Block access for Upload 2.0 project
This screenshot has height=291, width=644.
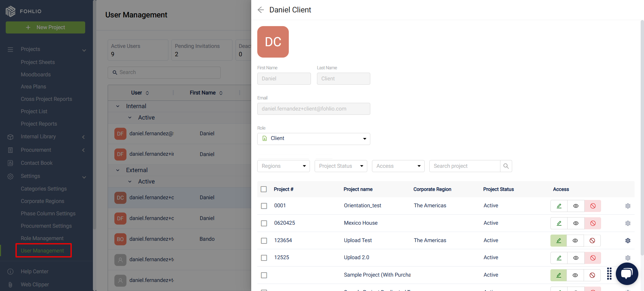593,258
